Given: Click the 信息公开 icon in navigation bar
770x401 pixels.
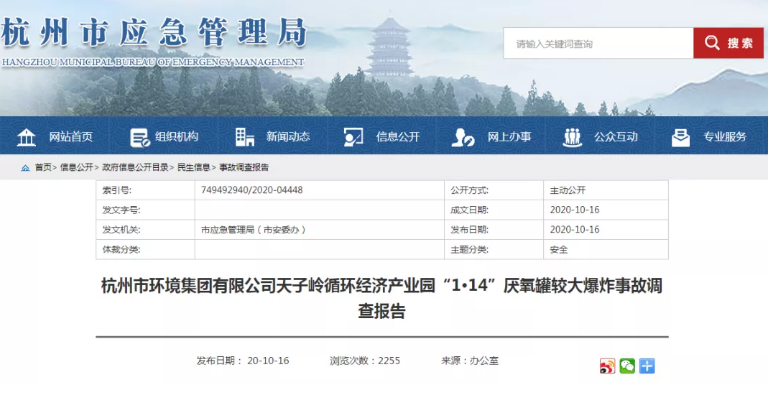Looking at the screenshot, I should [353, 137].
